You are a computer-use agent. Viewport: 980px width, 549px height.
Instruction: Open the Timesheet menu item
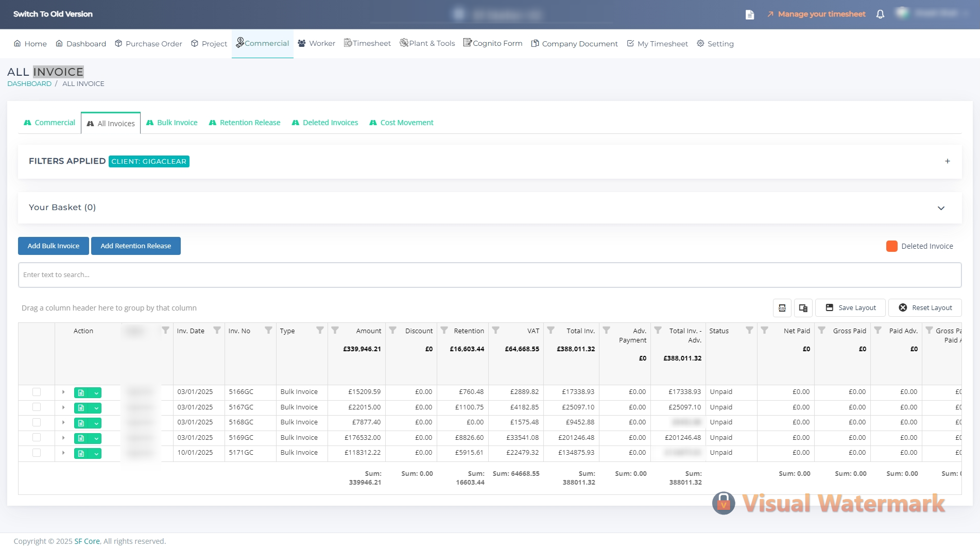(367, 44)
